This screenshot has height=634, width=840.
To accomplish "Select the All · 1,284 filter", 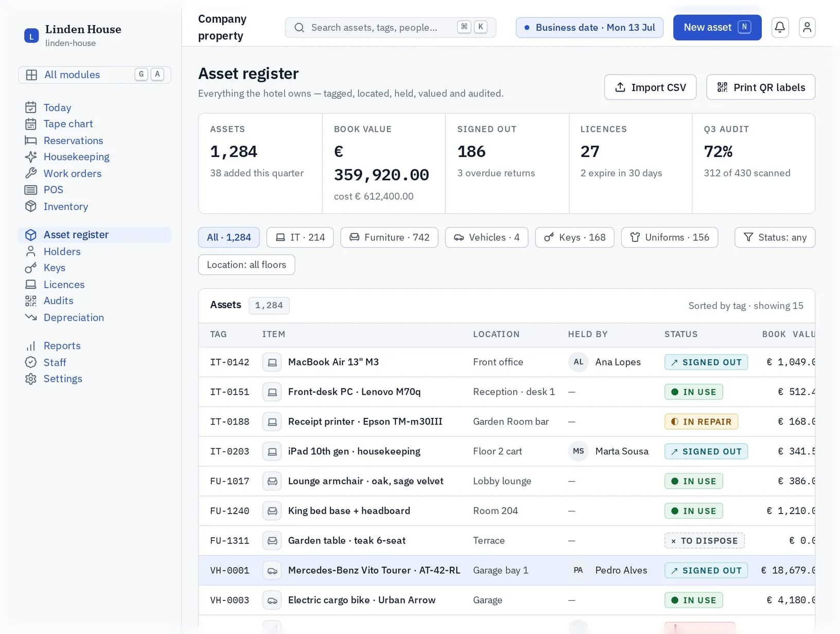I will pos(229,237).
